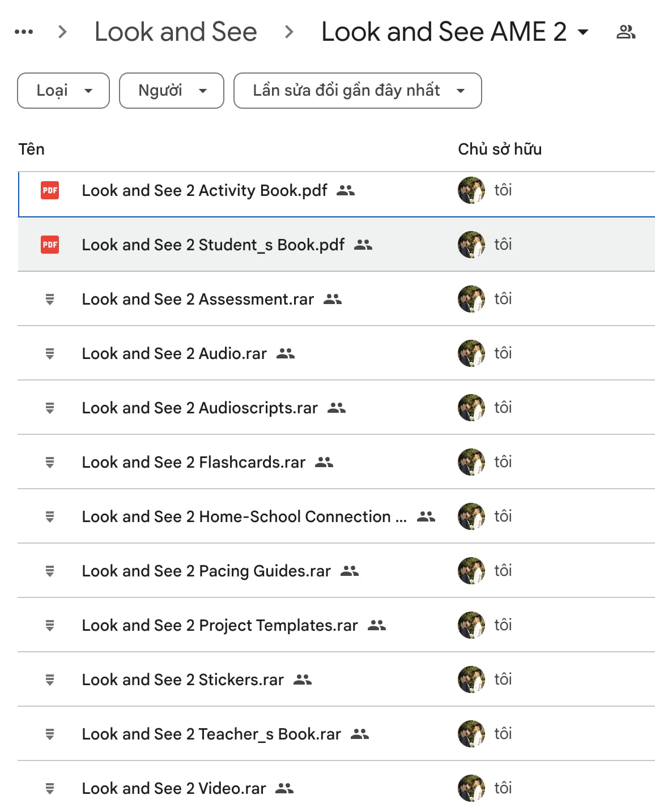The height and width of the screenshot is (812, 655).
Task: Click the PDF icon for Student_s Book
Action: pos(50,245)
